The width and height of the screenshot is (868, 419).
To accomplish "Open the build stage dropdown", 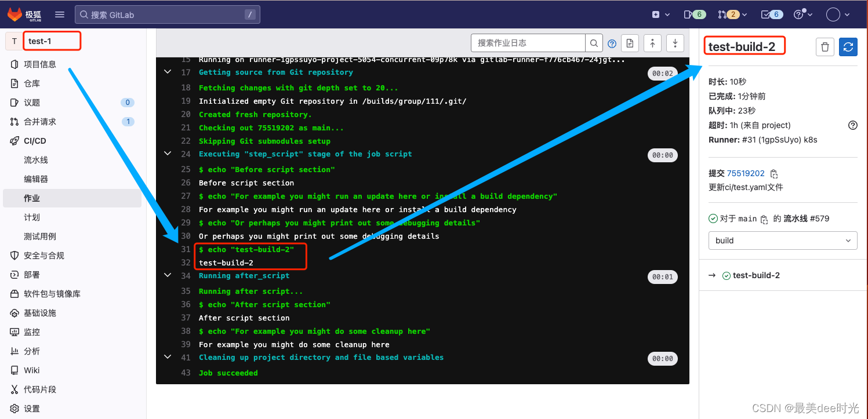I will (x=783, y=241).
